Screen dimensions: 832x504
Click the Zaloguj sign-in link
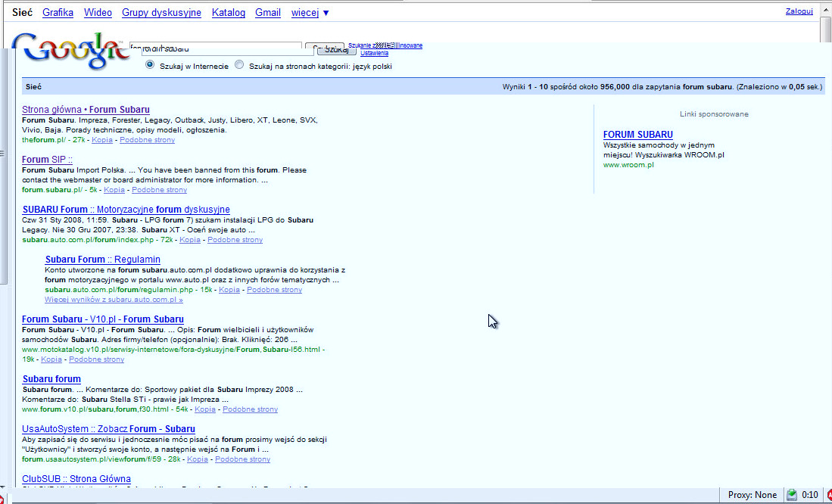799,11
